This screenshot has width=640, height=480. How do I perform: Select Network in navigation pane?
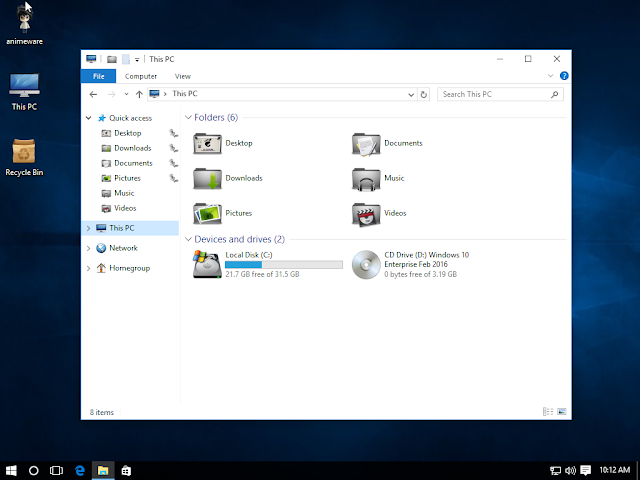(x=123, y=248)
